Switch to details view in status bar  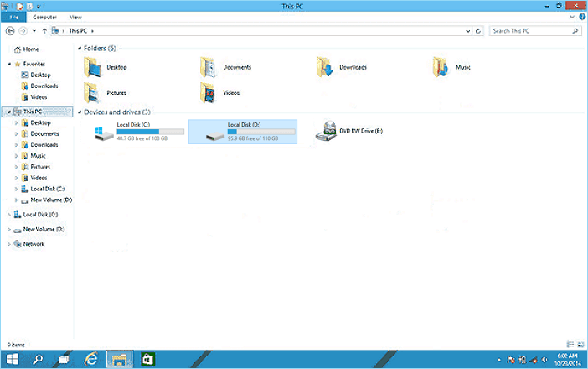coord(570,345)
